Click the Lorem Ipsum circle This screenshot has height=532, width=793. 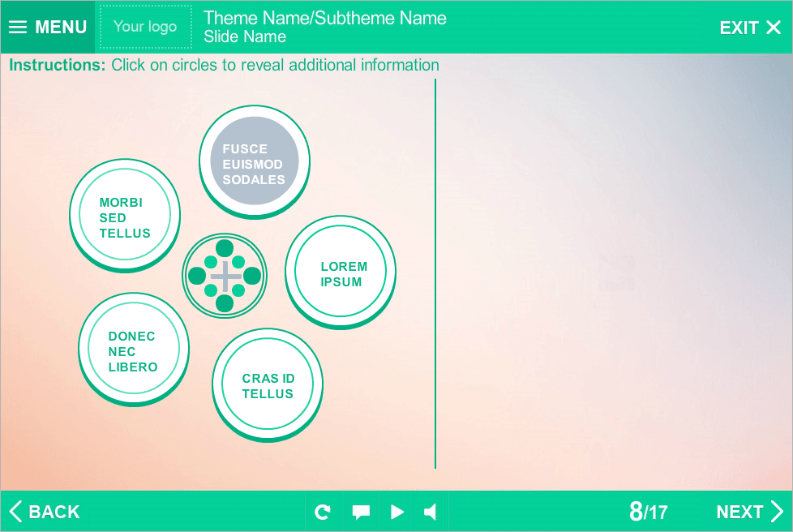(x=341, y=272)
